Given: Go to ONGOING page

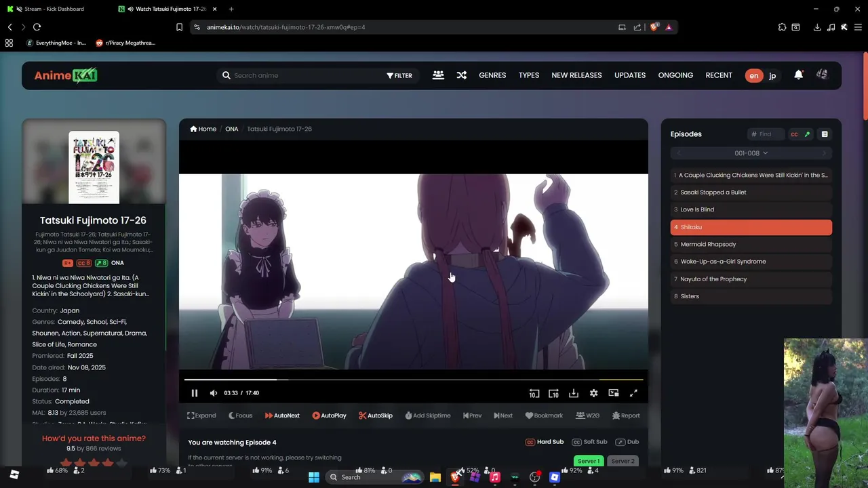Looking at the screenshot, I should point(675,75).
